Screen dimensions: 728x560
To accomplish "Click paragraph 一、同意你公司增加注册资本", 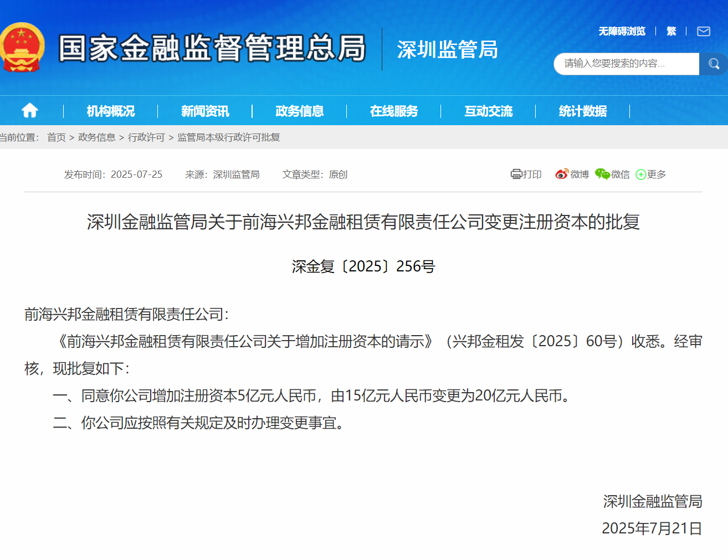I will (313, 396).
